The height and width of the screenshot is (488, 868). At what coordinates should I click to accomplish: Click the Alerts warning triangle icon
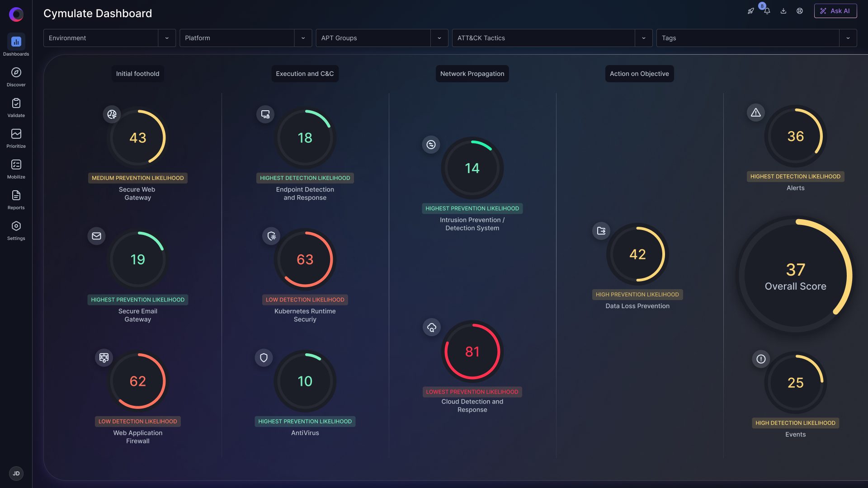click(x=756, y=113)
